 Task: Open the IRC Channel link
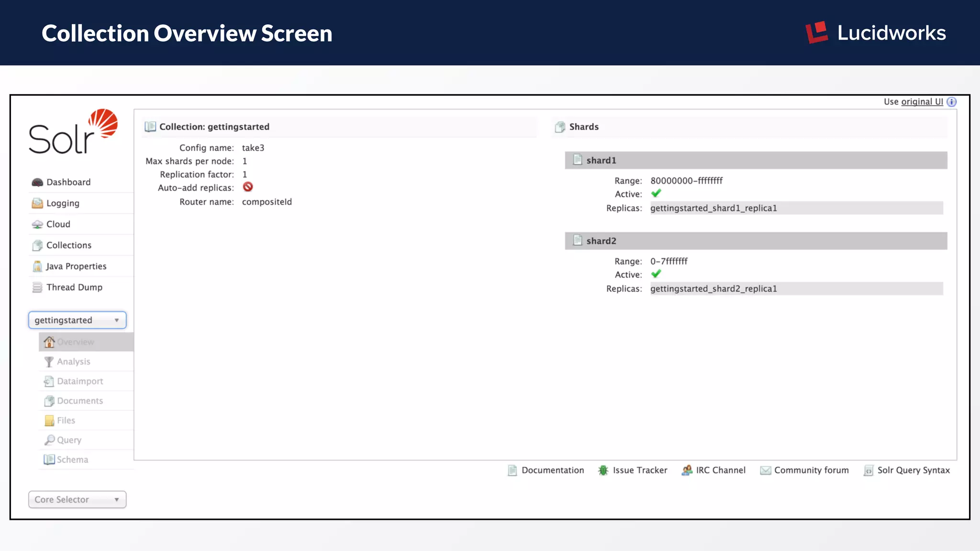coord(721,471)
